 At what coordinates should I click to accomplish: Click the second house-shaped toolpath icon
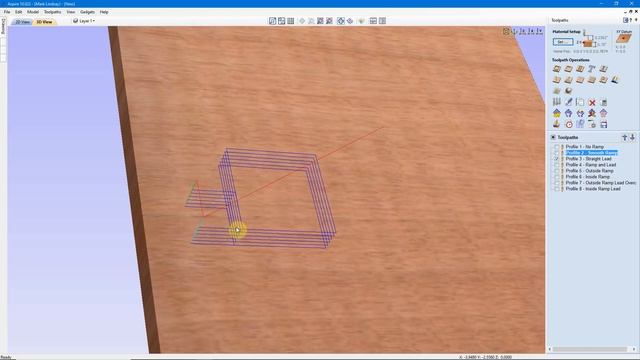tap(569, 113)
